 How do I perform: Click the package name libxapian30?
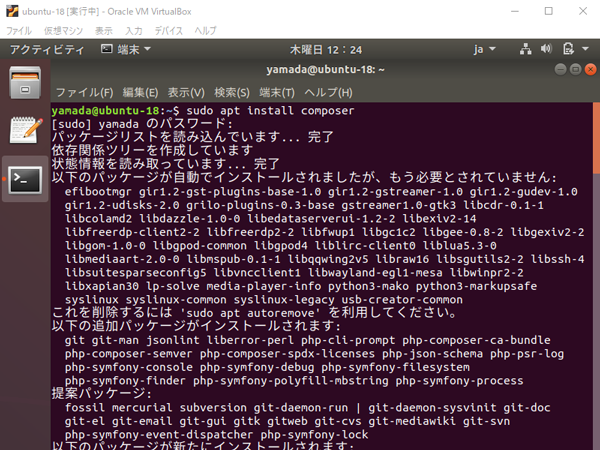[102, 286]
